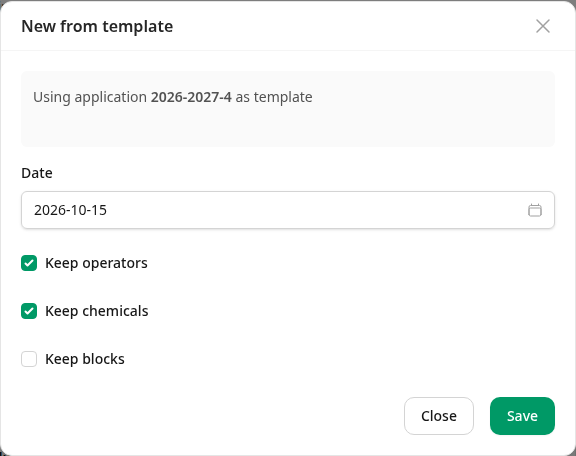Click the Keep blocks label text
The width and height of the screenshot is (576, 456).
point(85,359)
